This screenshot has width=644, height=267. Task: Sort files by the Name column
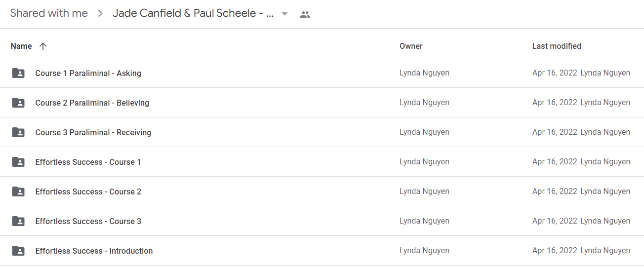click(x=21, y=46)
